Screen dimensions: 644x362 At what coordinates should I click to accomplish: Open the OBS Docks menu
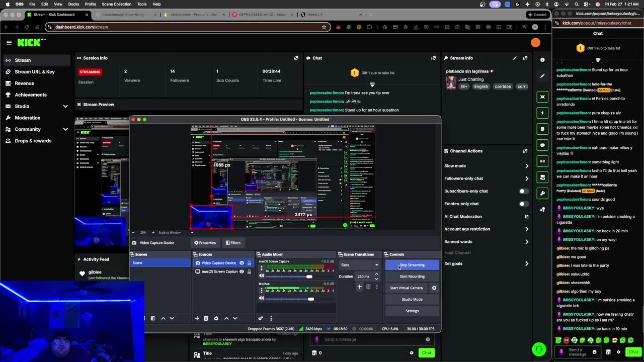(73, 4)
